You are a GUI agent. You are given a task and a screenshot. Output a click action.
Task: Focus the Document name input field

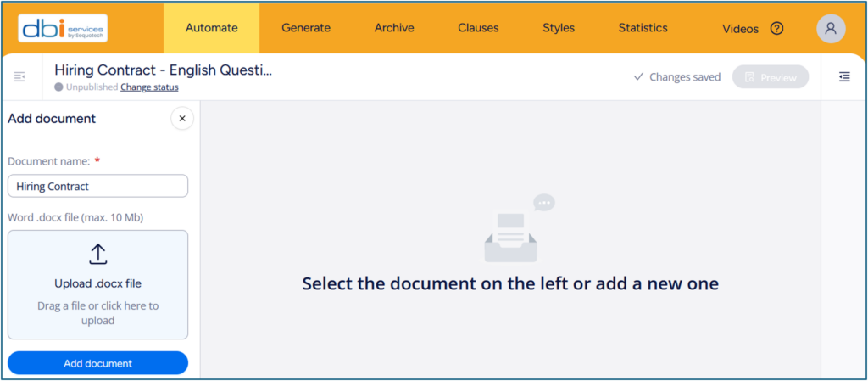98,186
